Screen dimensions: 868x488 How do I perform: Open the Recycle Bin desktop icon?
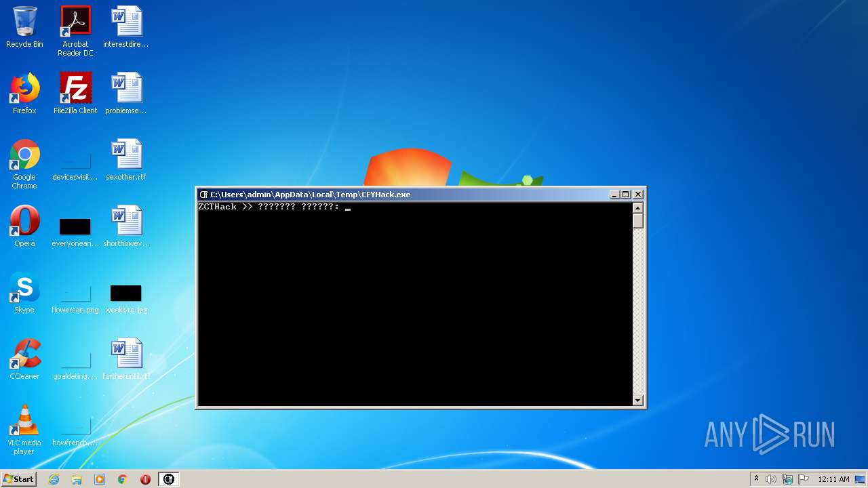click(24, 27)
